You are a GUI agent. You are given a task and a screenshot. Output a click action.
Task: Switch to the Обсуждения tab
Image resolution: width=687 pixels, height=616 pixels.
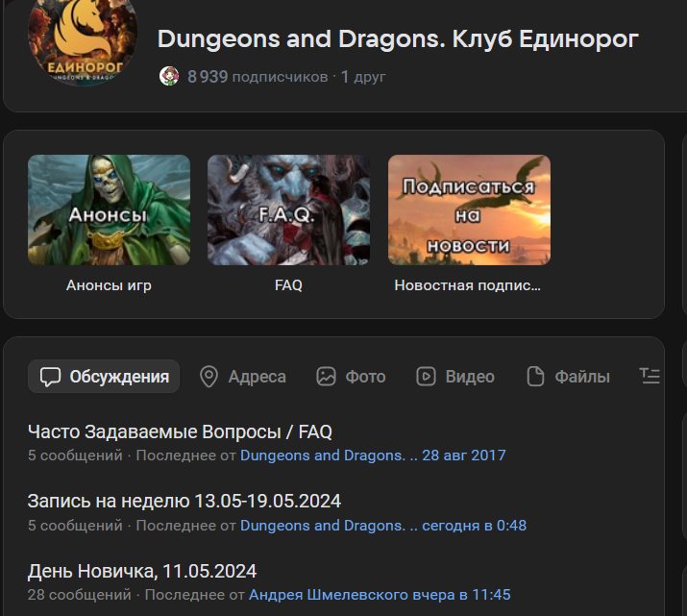(104, 377)
